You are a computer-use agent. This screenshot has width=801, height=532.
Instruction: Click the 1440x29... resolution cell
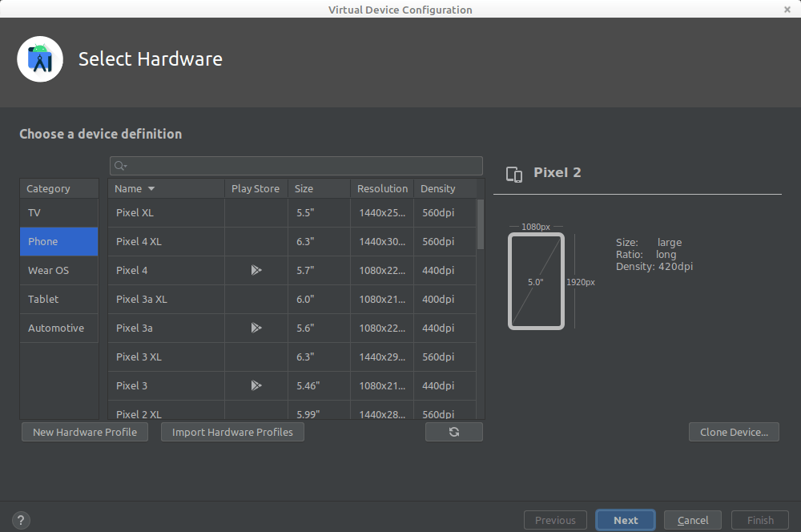pos(382,357)
